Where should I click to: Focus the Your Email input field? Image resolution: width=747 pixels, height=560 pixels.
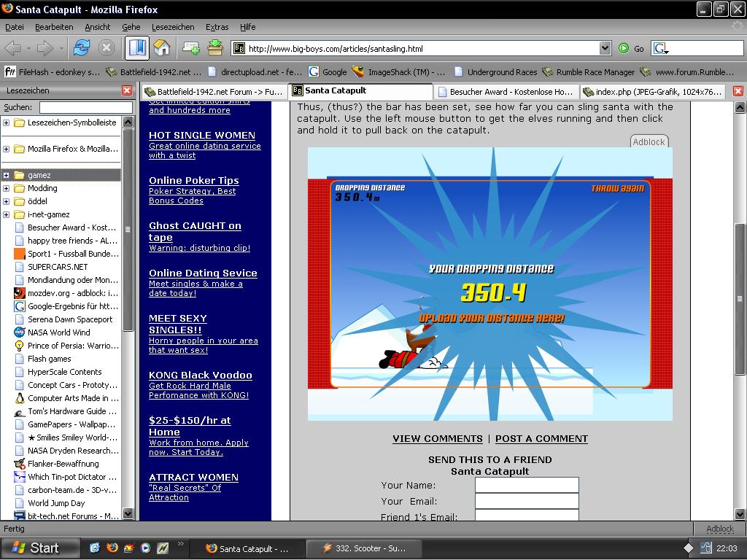[527, 501]
